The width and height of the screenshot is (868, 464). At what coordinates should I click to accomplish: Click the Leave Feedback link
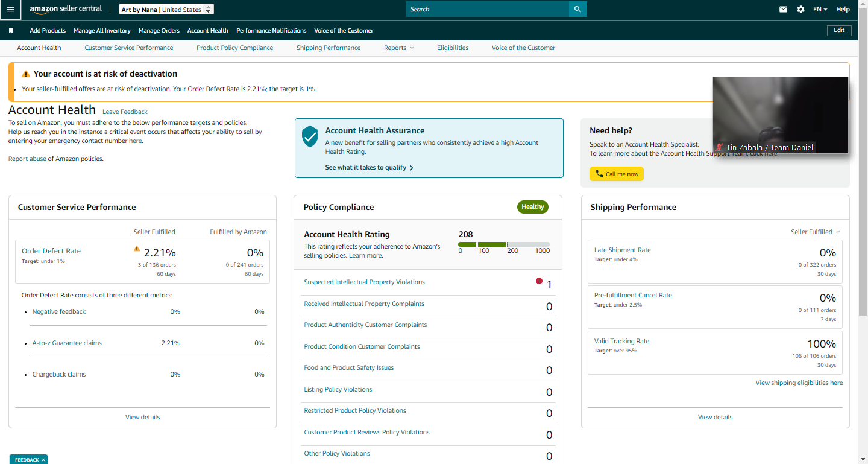coord(125,112)
